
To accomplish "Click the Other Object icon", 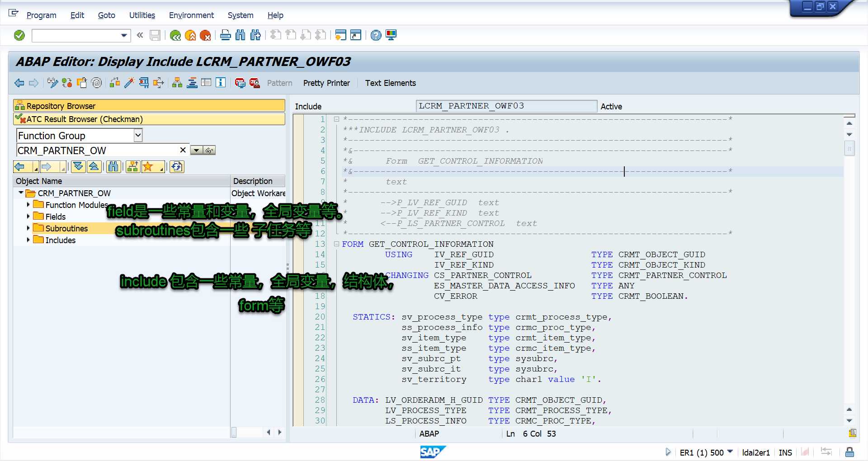I will 81,83.
